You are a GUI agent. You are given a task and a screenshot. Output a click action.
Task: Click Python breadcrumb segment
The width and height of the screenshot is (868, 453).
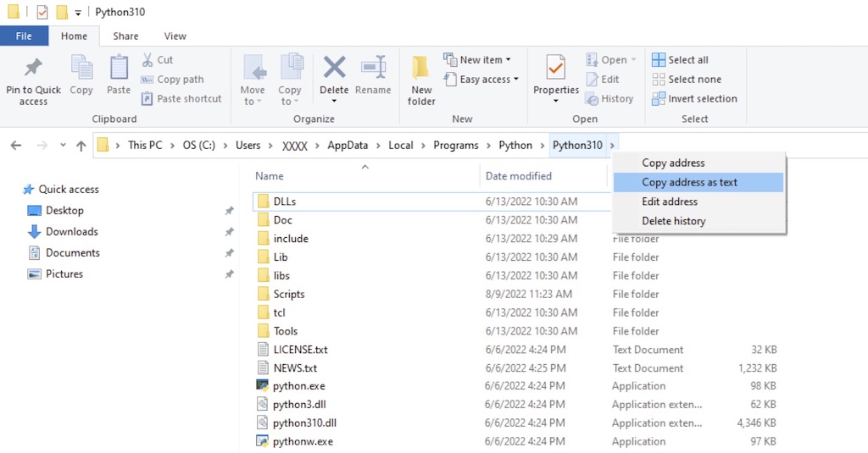(x=515, y=146)
